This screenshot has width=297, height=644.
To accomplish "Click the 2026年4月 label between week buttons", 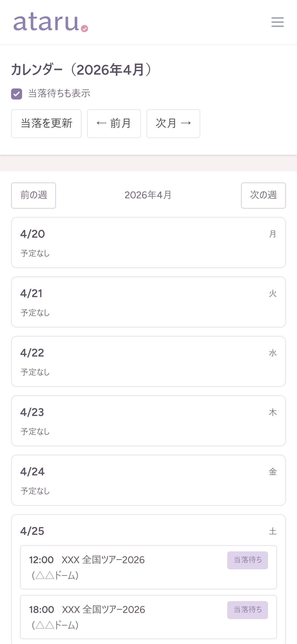I will coord(148,195).
